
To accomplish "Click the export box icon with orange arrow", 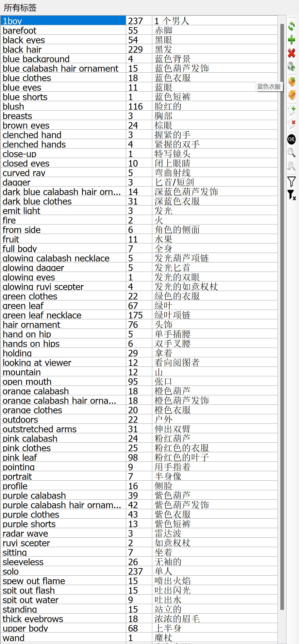I will [x=291, y=95].
